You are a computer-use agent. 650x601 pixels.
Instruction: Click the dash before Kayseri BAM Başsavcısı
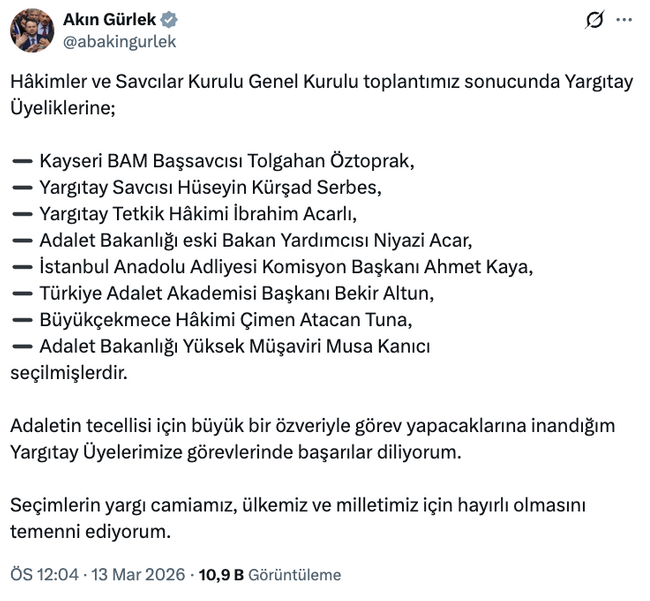[x=22, y=160]
